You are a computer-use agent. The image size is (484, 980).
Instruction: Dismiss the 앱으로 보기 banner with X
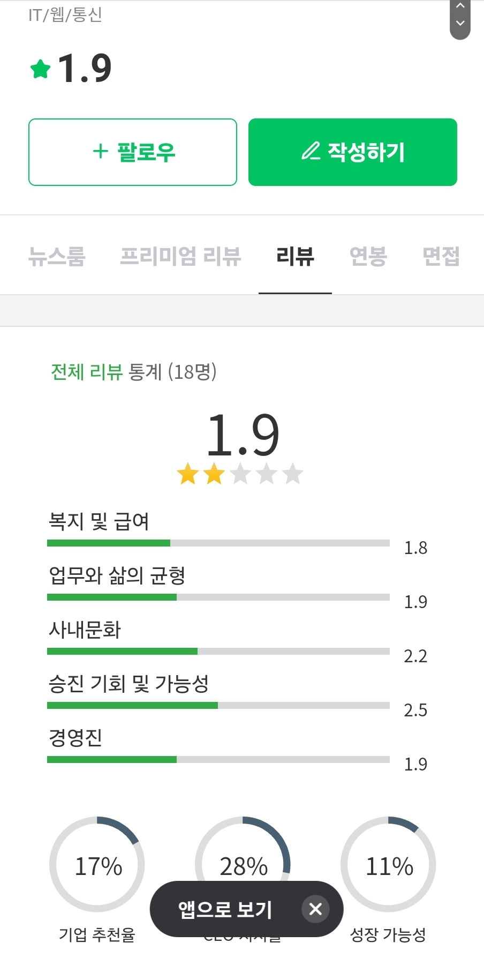tap(315, 909)
